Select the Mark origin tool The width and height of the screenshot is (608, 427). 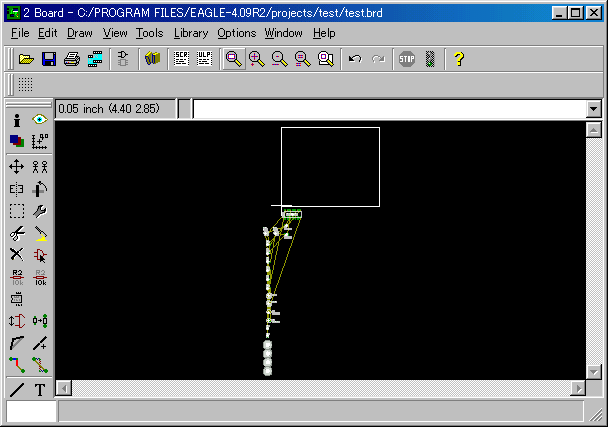(x=40, y=141)
